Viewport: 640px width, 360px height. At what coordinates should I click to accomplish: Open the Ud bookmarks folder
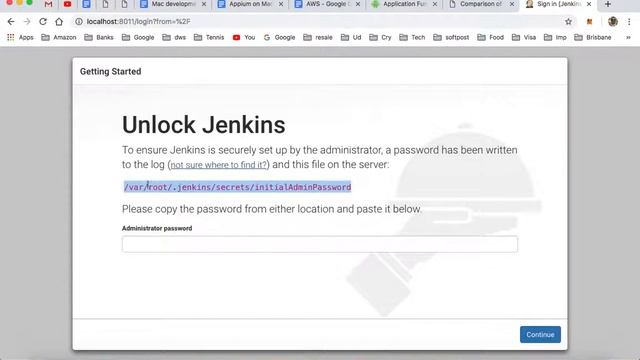[351, 37]
